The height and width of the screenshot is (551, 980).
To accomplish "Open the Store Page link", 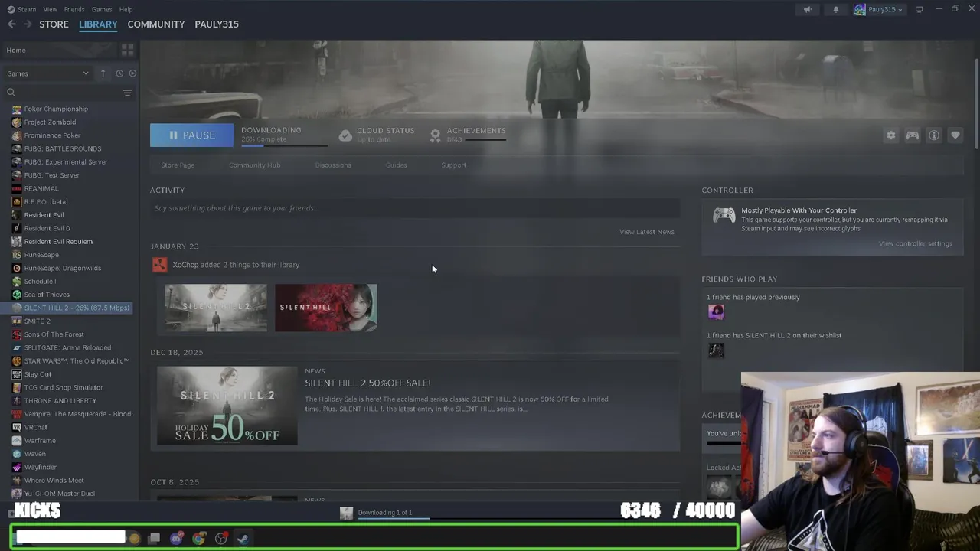I will coord(178,165).
